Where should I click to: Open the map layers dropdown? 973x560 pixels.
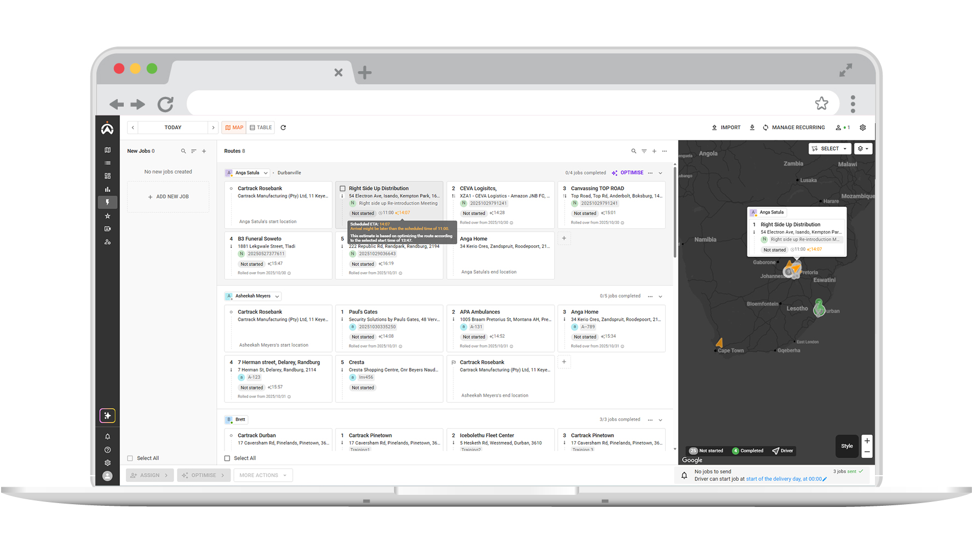863,149
